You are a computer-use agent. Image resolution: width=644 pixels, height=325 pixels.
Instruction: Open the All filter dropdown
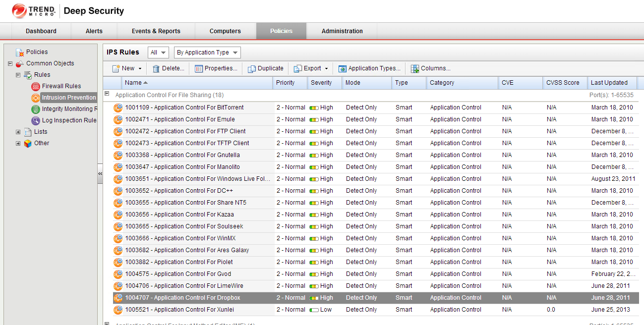[158, 53]
